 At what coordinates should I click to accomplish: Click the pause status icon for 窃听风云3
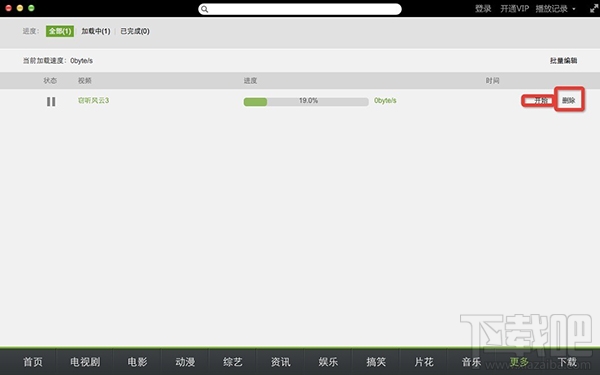[51, 101]
